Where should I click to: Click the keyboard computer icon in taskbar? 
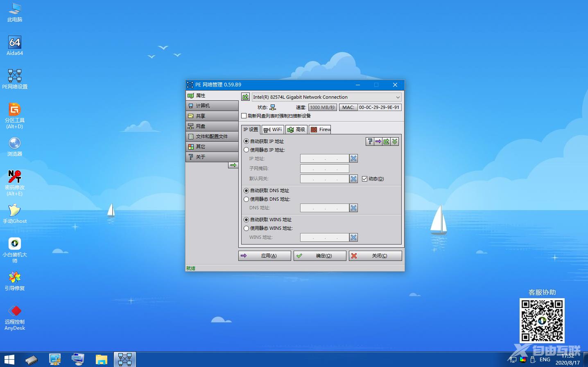point(78,360)
